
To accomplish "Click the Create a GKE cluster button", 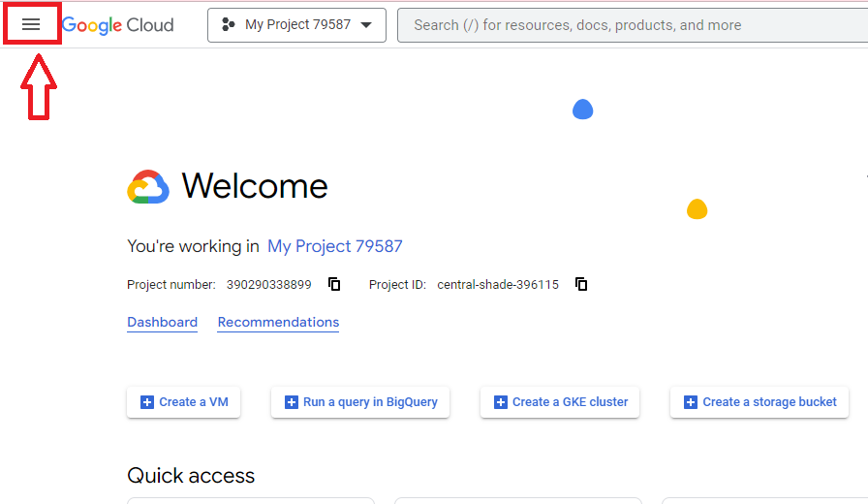I will [x=560, y=402].
